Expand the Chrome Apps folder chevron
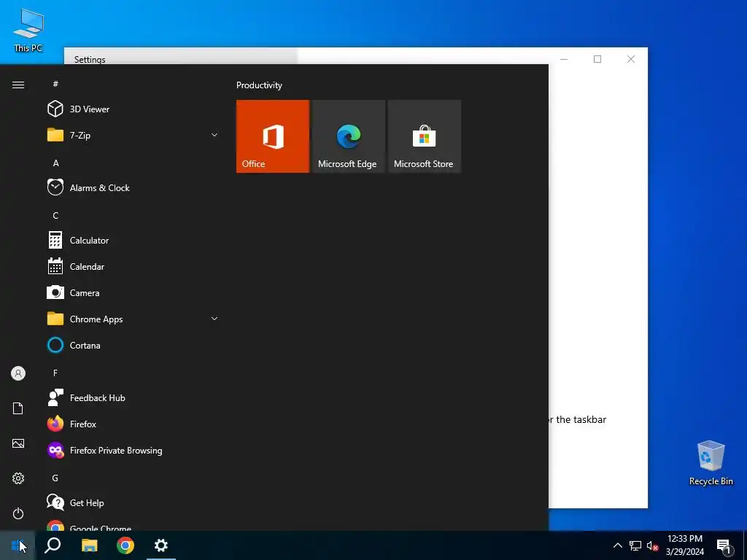Screen dimensions: 747x560 (x=214, y=319)
